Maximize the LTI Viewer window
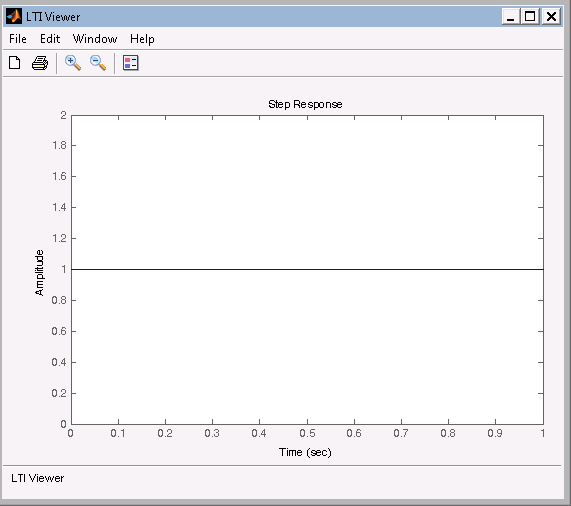This screenshot has width=571, height=506. click(x=530, y=16)
